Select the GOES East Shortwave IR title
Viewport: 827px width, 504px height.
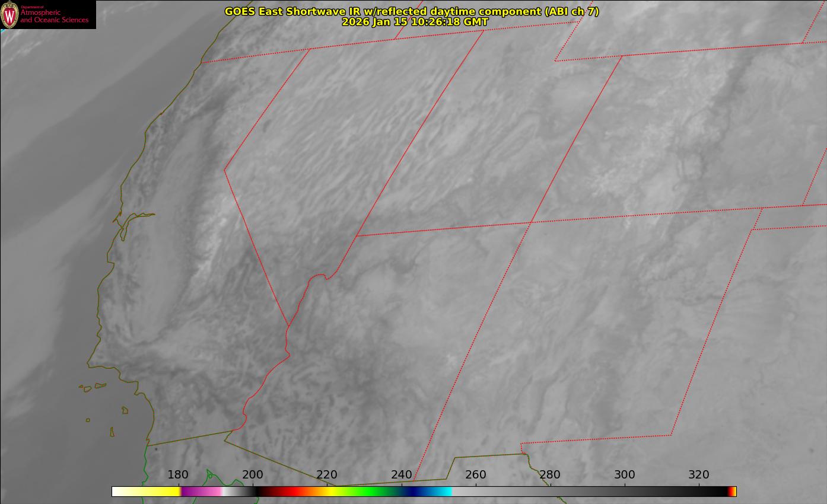[411, 11]
